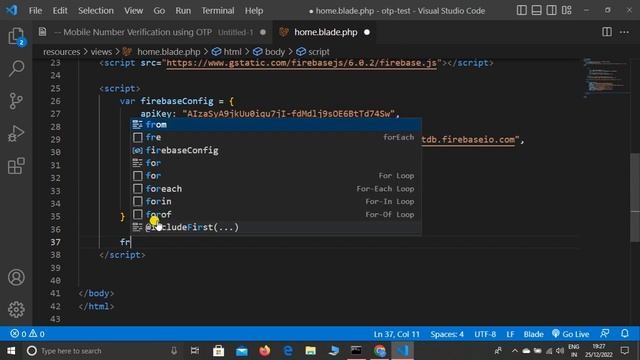The image size is (640, 360).
Task: Open Customize Layout icon in title bar
Action: [x=567, y=11]
